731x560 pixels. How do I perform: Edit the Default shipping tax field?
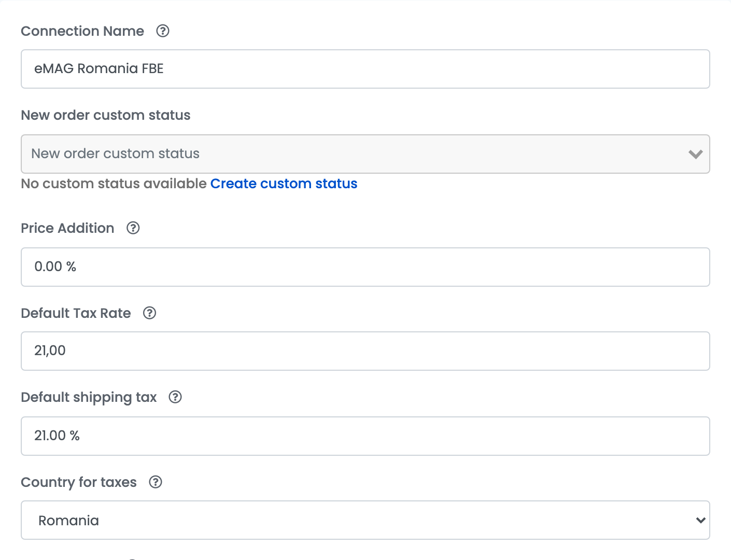(365, 436)
